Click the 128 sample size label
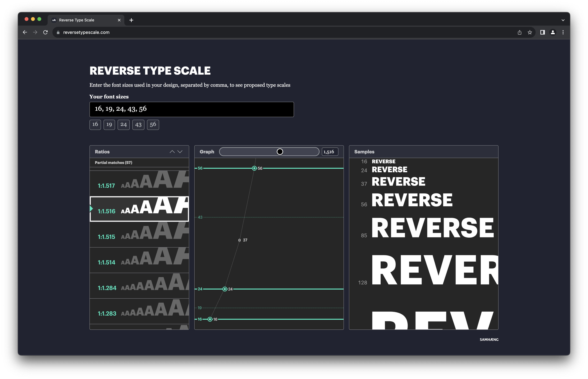 click(363, 282)
